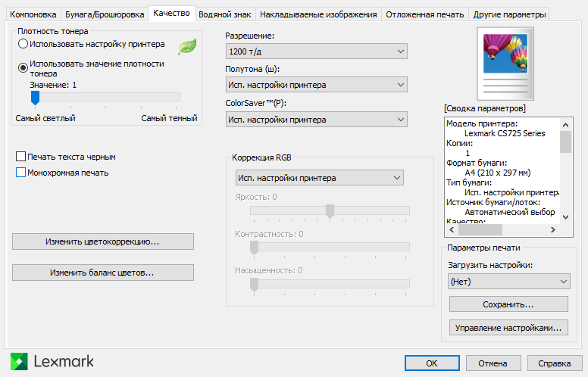Open the "Водяной знак" tab
This screenshot has width=588, height=377.
pyautogui.click(x=225, y=14)
